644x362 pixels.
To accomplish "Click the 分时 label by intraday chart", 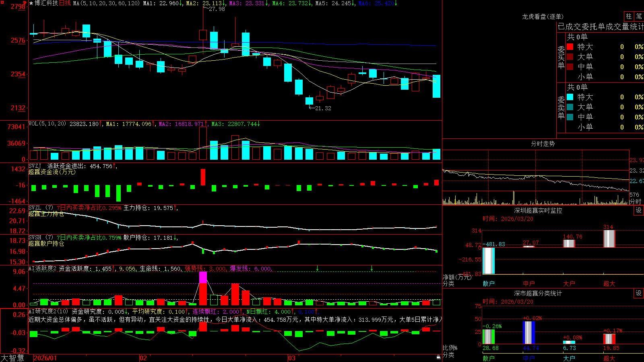I will tap(636, 202).
